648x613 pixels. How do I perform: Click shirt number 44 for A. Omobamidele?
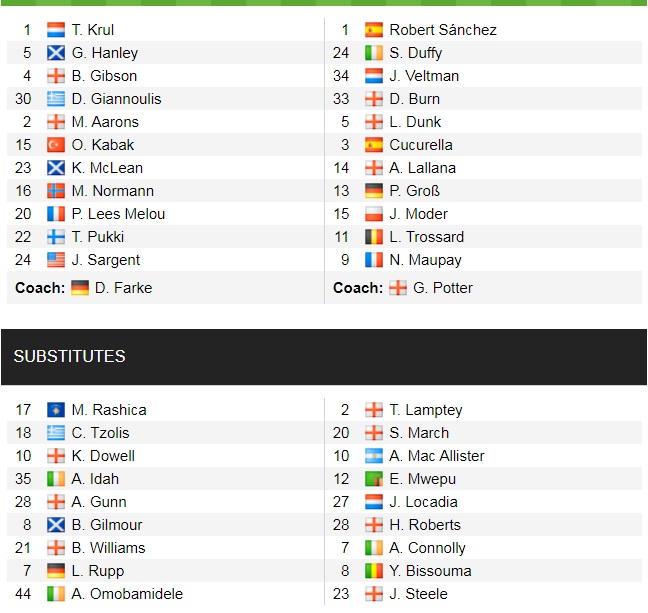click(24, 594)
